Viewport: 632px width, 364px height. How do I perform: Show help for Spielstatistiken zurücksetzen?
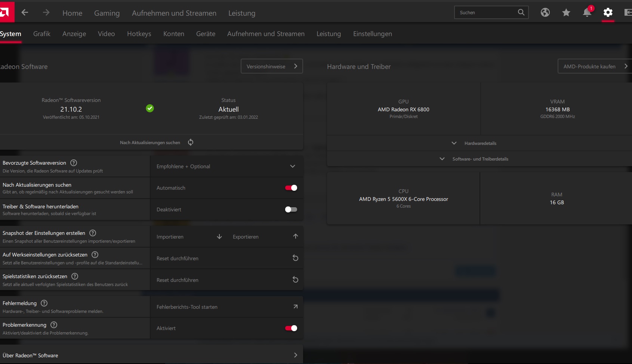75,276
